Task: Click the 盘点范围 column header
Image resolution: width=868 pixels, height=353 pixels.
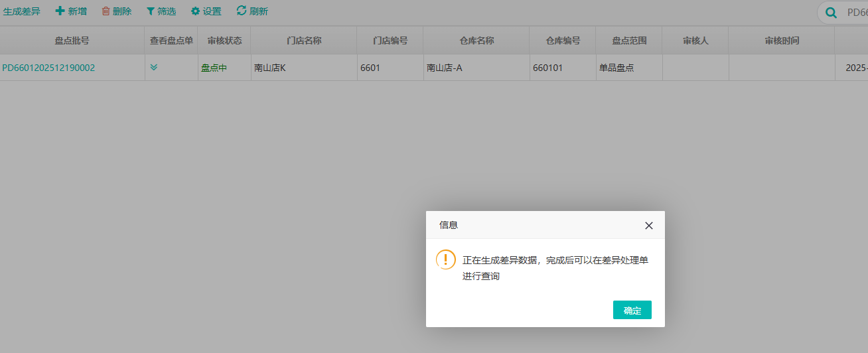Action: pyautogui.click(x=629, y=40)
